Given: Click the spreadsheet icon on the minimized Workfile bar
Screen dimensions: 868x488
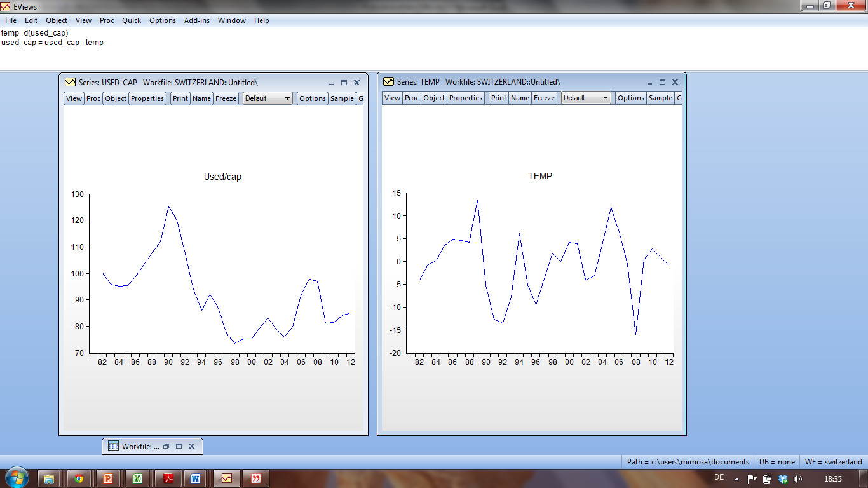Looking at the screenshot, I should 114,446.
